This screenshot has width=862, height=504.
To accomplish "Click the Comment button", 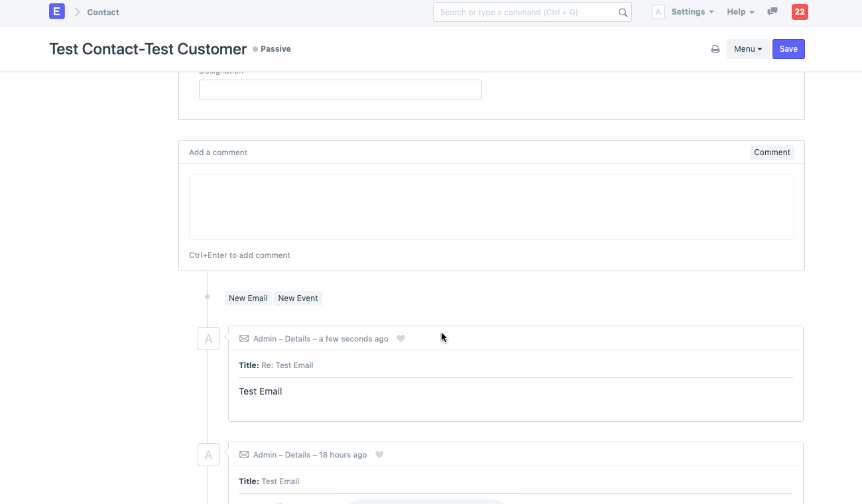I will pyautogui.click(x=771, y=152).
